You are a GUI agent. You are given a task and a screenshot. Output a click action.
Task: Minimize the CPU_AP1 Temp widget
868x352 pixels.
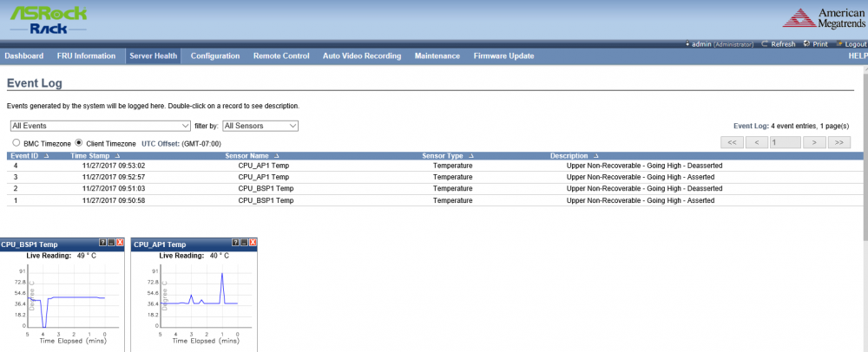tap(244, 243)
